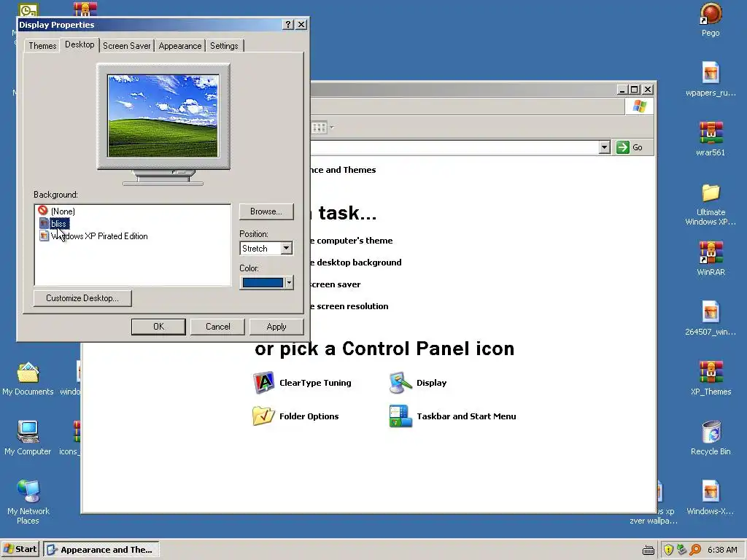
Task: Click the network connection tray icon
Action: [x=682, y=550]
